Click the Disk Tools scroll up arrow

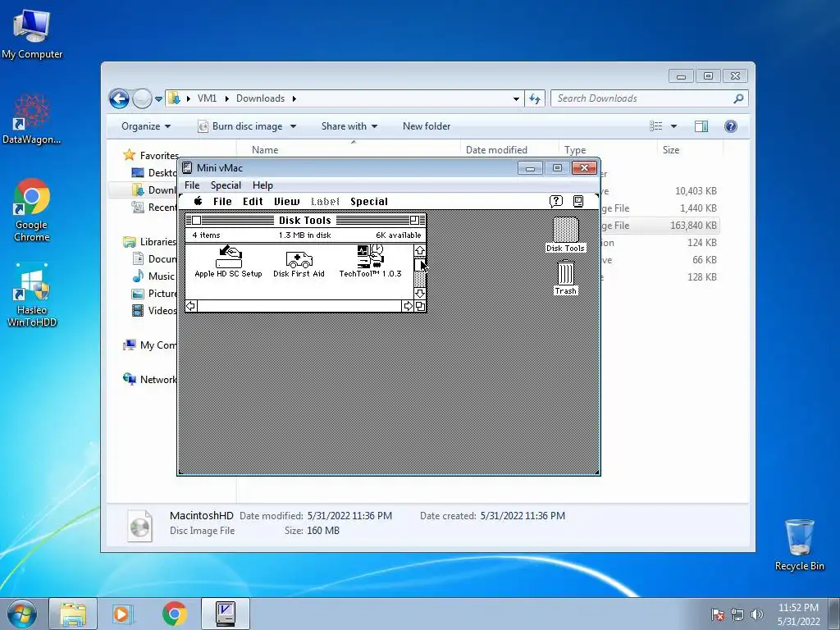pyautogui.click(x=419, y=250)
